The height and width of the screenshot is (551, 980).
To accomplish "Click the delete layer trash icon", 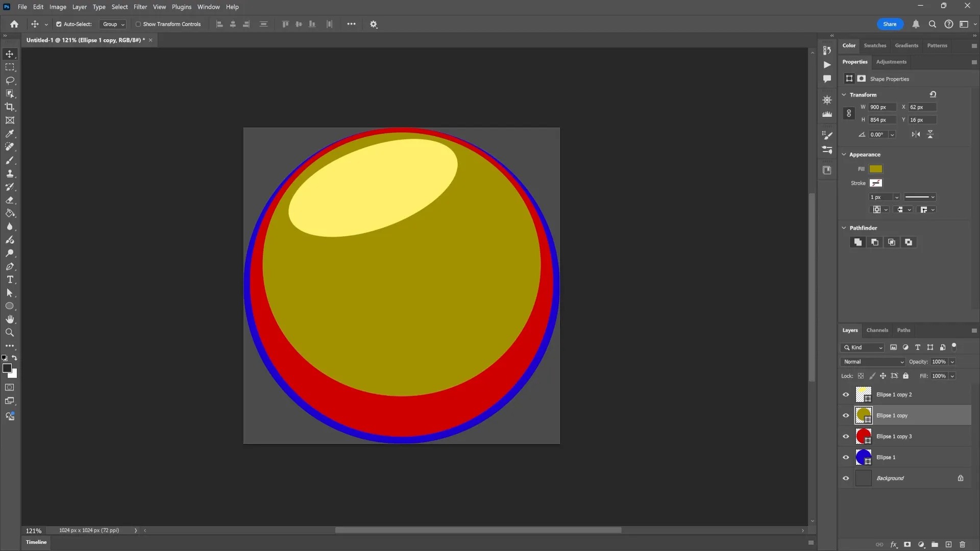I will [x=962, y=544].
